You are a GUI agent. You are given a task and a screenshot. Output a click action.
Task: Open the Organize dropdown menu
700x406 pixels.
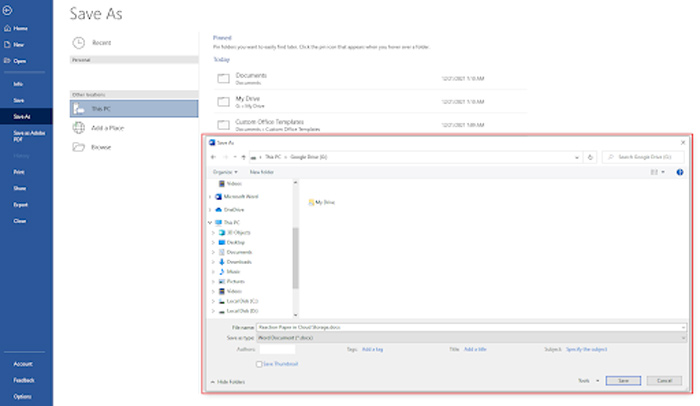[x=225, y=172]
